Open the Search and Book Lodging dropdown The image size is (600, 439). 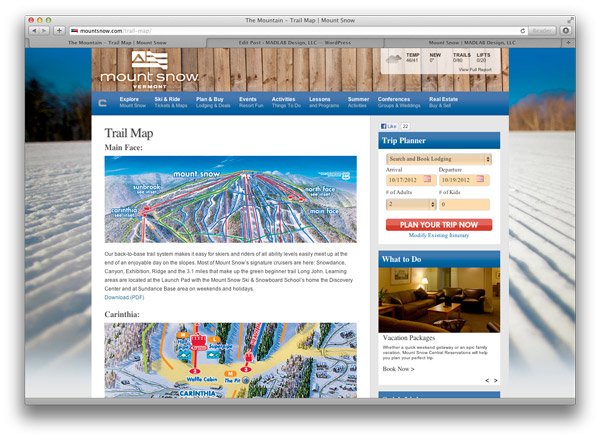click(x=439, y=159)
